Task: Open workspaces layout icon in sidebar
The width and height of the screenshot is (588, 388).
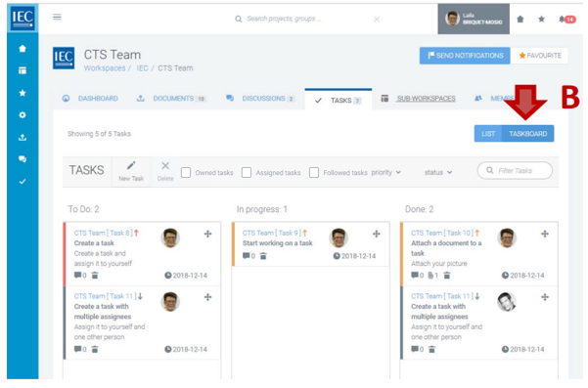Action: 23,70
